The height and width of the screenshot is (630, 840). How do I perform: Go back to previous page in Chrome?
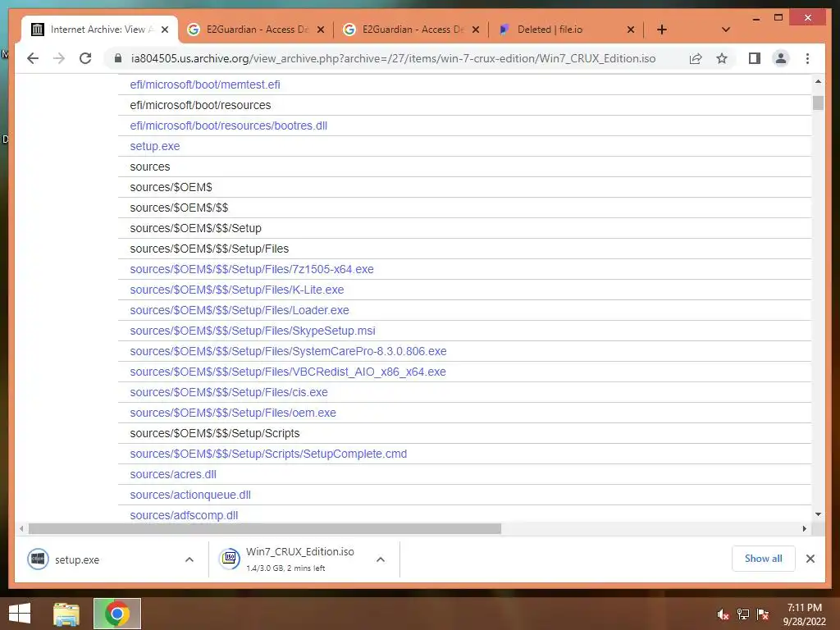coord(33,58)
